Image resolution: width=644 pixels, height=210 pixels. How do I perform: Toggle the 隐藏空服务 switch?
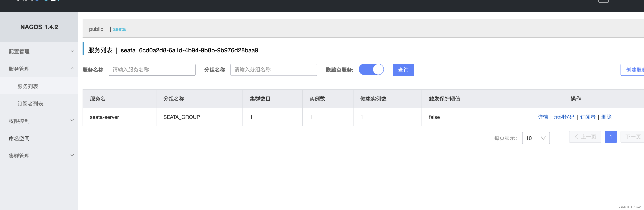tap(371, 70)
